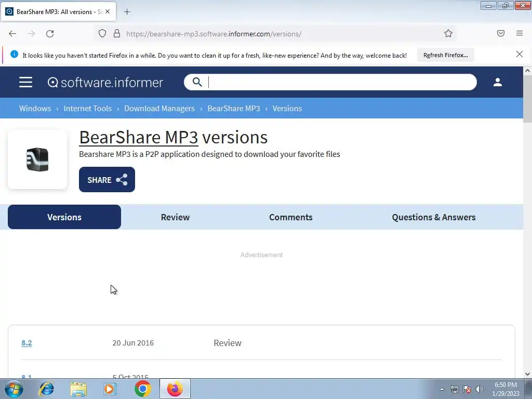The image size is (532, 399).
Task: Dismiss the Firefox refresh notification bar
Action: click(519, 54)
